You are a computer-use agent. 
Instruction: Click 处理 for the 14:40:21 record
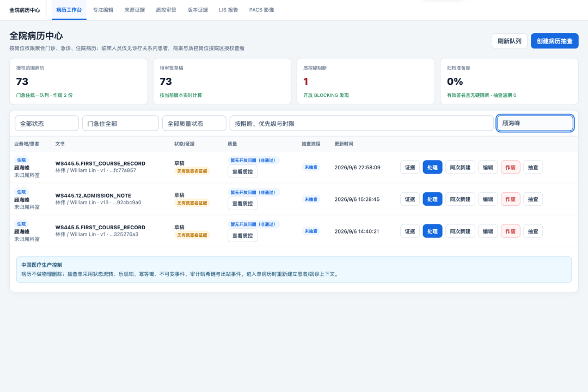[x=432, y=231]
